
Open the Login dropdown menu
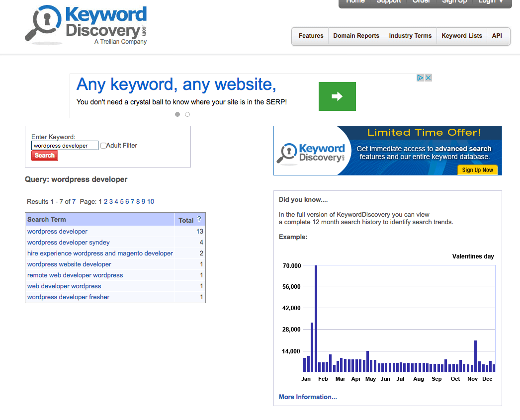(490, 1)
